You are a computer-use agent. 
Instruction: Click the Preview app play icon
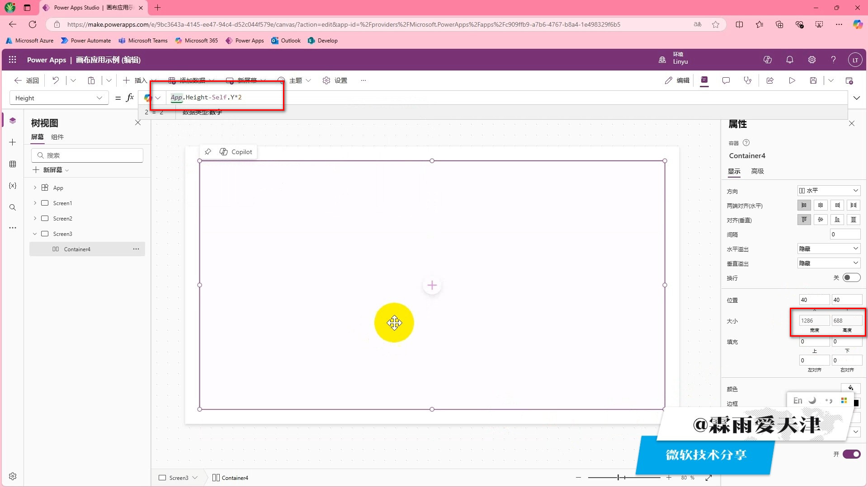point(792,80)
